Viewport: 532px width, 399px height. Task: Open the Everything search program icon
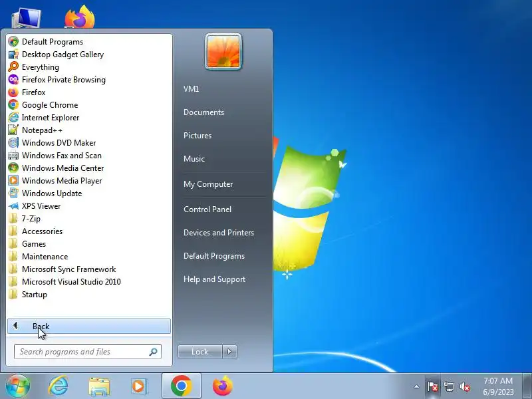[13, 67]
